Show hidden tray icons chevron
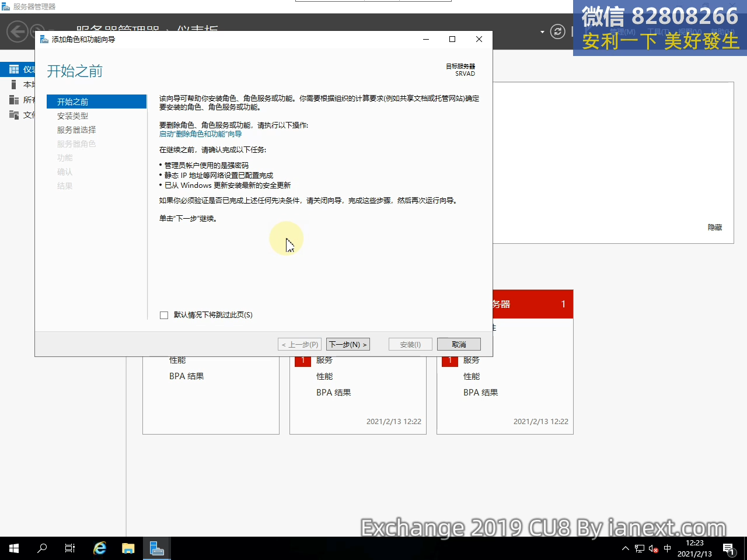Viewport: 747px width, 560px height. [x=625, y=548]
